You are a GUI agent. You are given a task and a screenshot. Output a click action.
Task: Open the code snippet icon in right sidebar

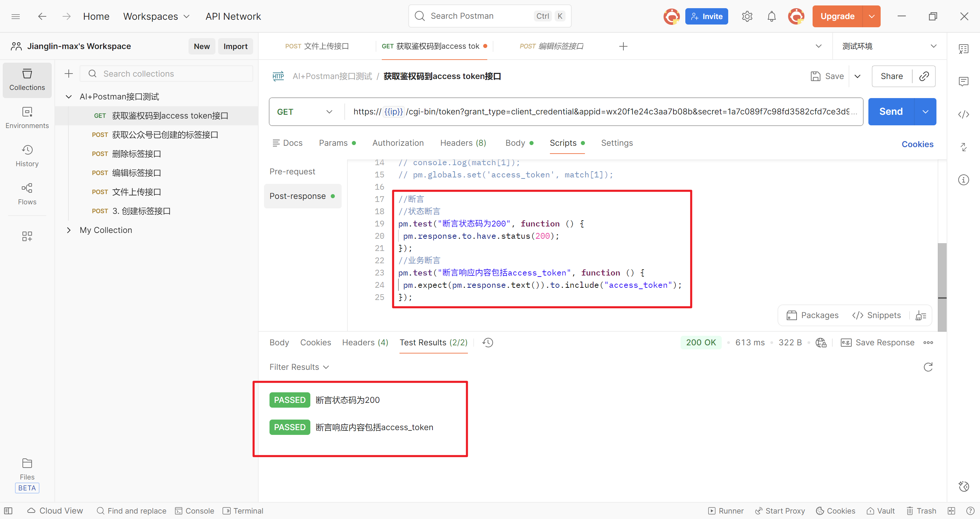click(x=963, y=114)
